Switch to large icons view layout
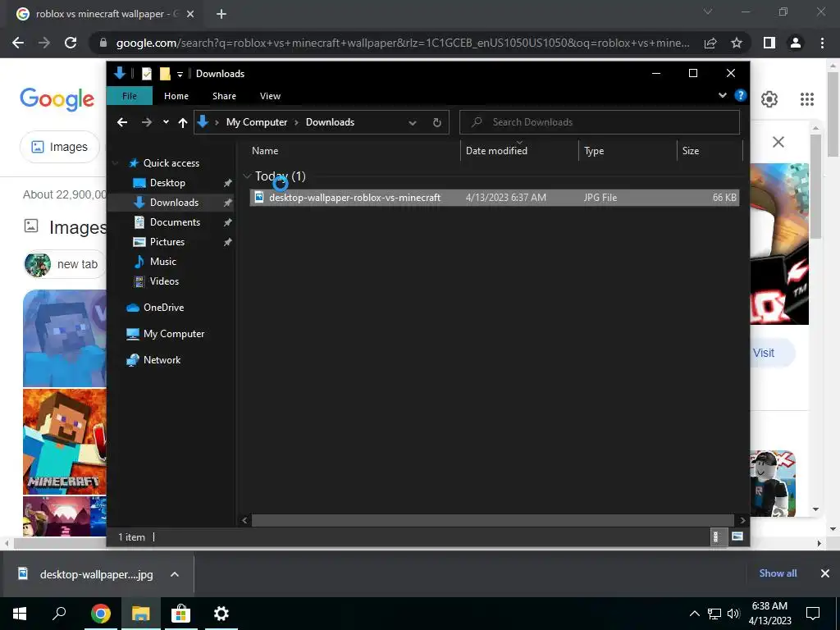 pos(737,536)
